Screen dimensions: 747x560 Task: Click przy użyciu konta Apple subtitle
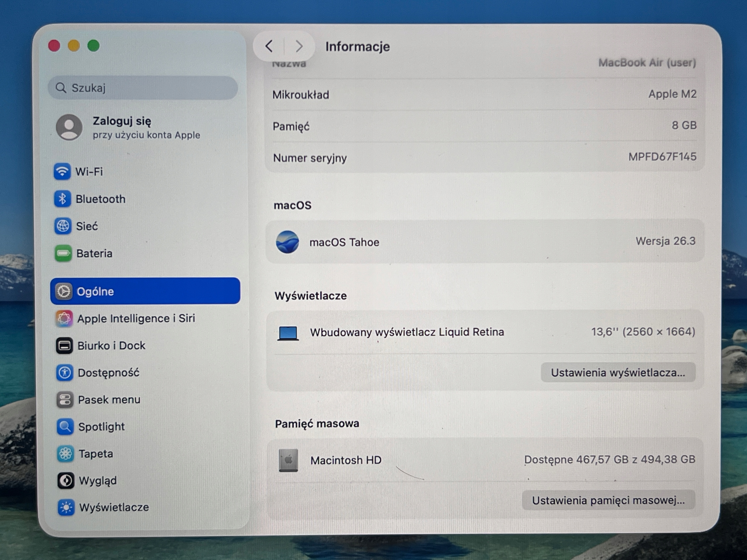click(146, 135)
